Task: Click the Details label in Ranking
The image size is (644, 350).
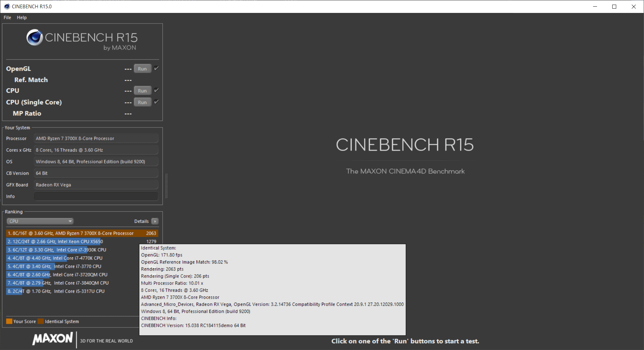Action: [x=141, y=221]
